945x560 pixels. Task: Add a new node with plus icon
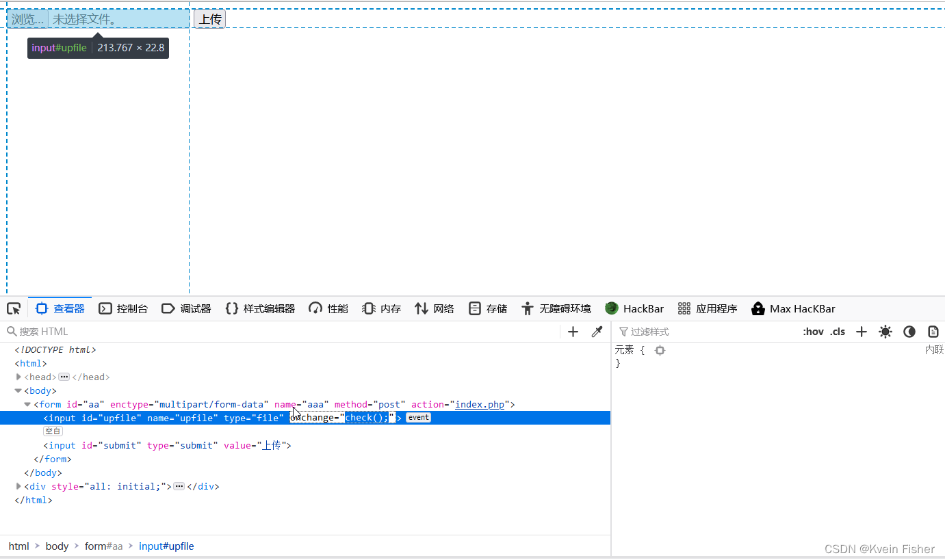(x=573, y=332)
